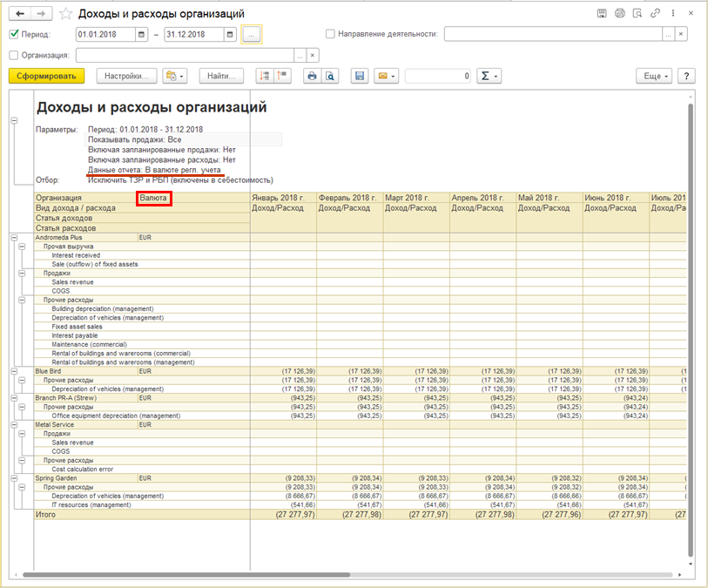The width and height of the screenshot is (708, 588).
Task: Open calendar for start date 01.01.2018
Action: (x=142, y=34)
